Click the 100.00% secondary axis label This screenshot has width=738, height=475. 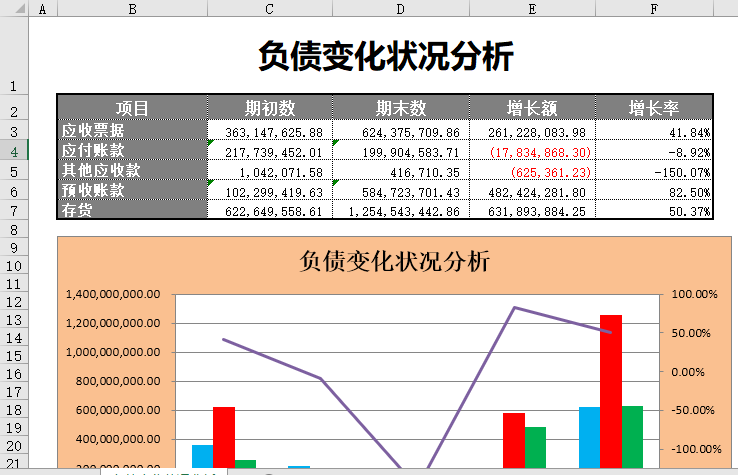[693, 295]
